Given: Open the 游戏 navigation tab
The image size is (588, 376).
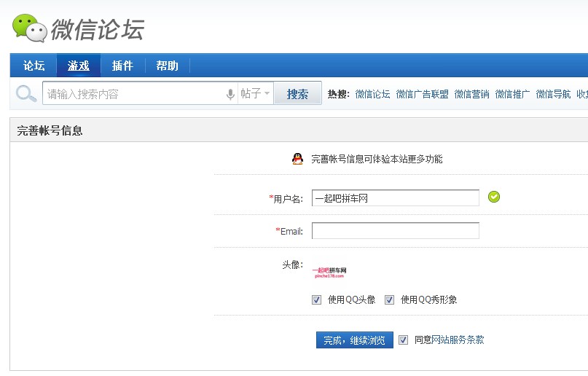Looking at the screenshot, I should click(x=79, y=66).
